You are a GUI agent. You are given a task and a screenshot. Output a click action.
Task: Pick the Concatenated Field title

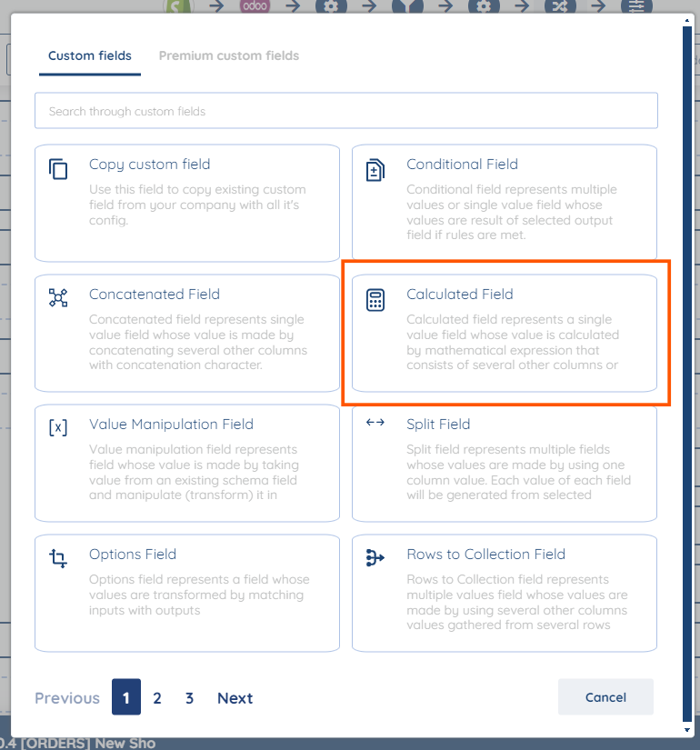click(x=154, y=295)
